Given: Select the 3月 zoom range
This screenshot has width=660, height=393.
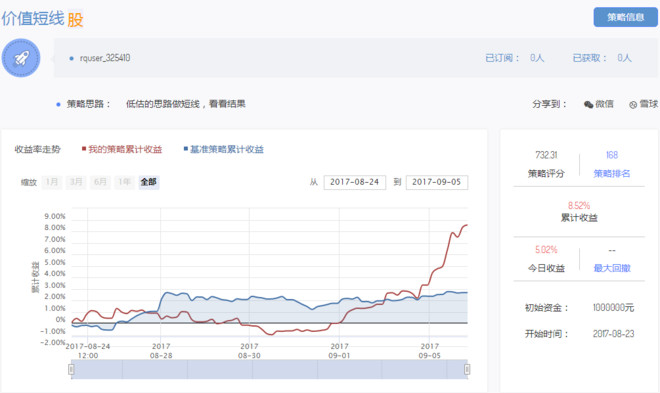Looking at the screenshot, I should click(76, 182).
